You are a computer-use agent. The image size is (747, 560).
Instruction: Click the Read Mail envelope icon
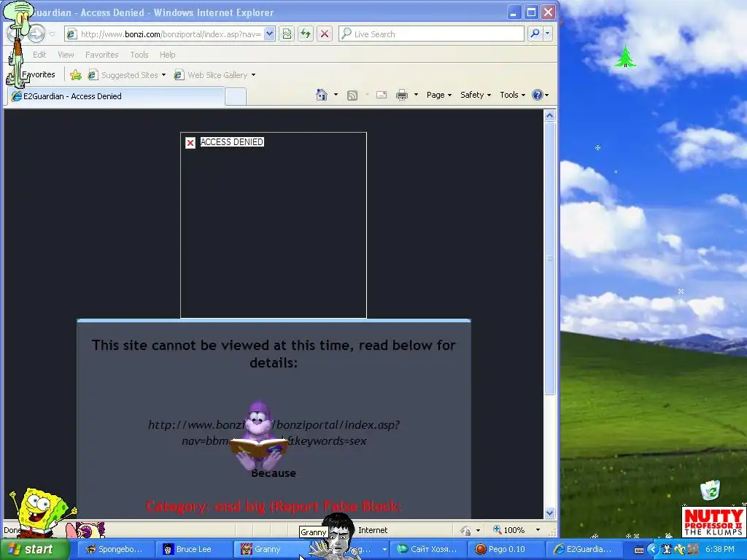[381, 95]
